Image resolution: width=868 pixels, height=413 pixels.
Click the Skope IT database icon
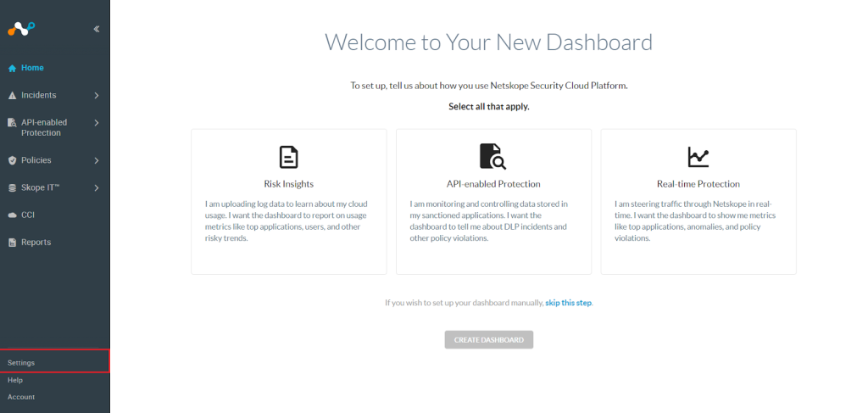click(x=12, y=187)
